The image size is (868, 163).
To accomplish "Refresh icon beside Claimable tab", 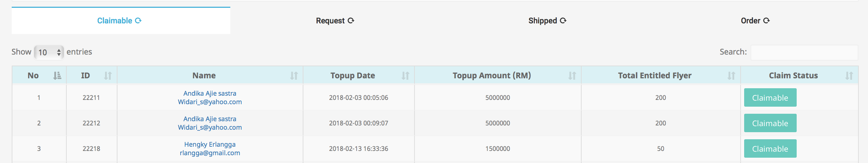I will (138, 21).
